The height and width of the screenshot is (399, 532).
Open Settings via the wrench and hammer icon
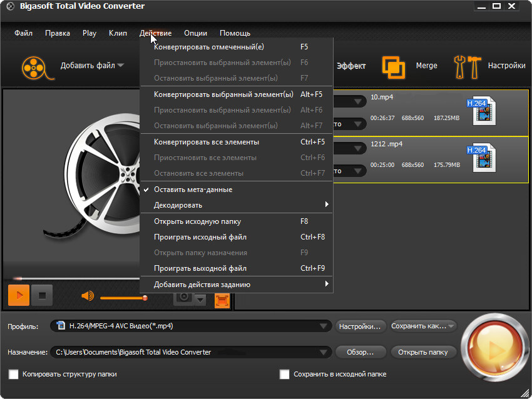[x=468, y=66]
